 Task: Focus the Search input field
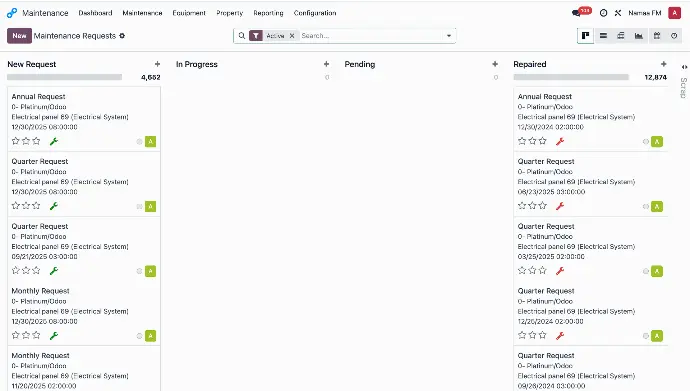[371, 36]
